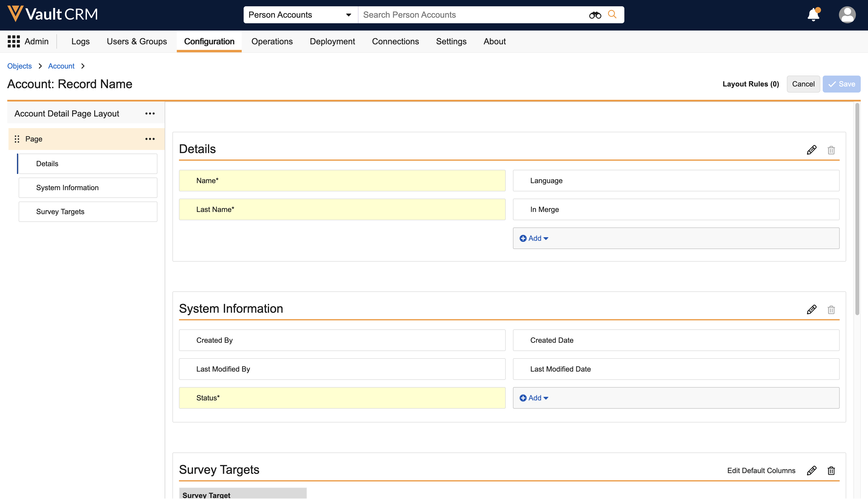Open the Page row ellipsis menu
The height and width of the screenshot is (499, 868).
click(150, 139)
